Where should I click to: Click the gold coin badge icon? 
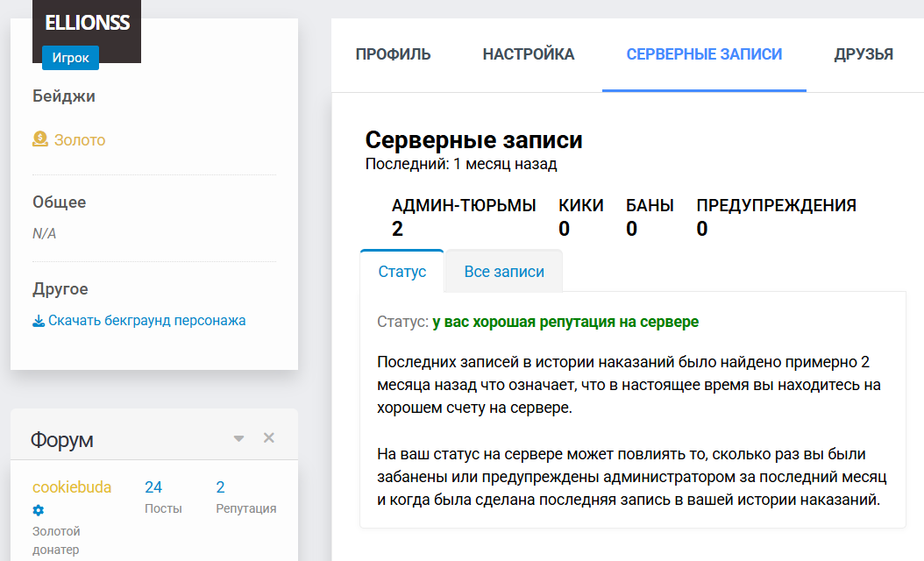(x=39, y=137)
